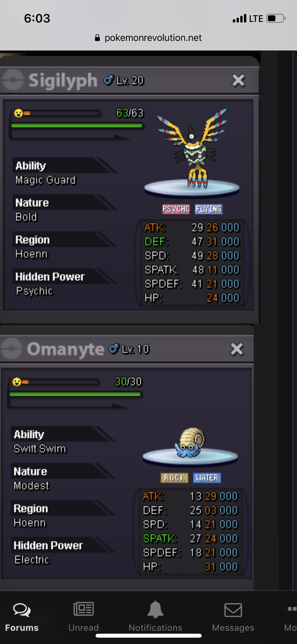Viewport: 297px width, 644px height.
Task: Tap the Forums speech bubble icon
Action: pyautogui.click(x=22, y=610)
